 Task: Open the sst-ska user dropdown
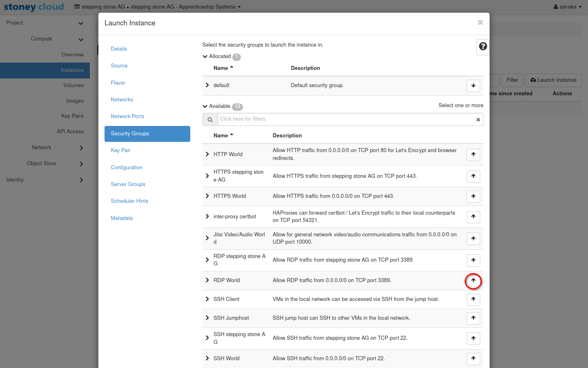coord(568,7)
